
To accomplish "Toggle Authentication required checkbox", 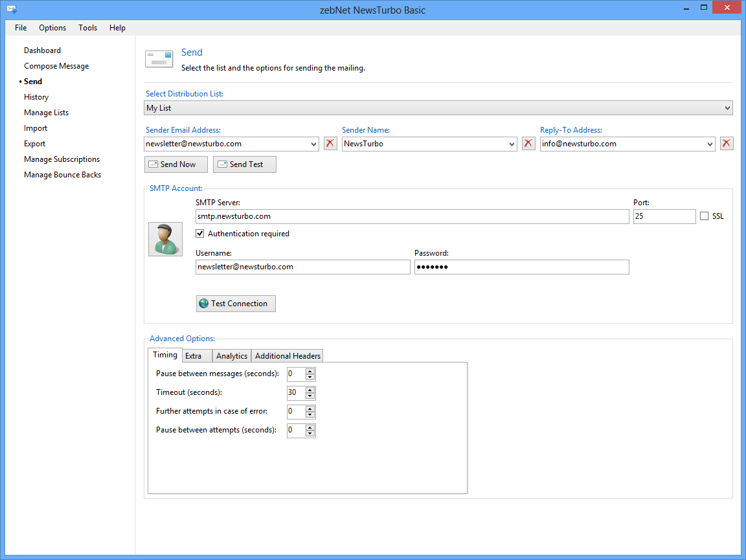I will click(x=200, y=234).
